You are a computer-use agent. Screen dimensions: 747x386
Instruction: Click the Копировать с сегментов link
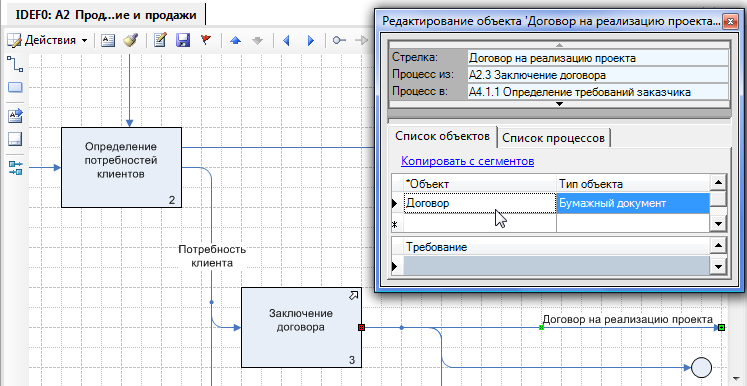pyautogui.click(x=467, y=161)
